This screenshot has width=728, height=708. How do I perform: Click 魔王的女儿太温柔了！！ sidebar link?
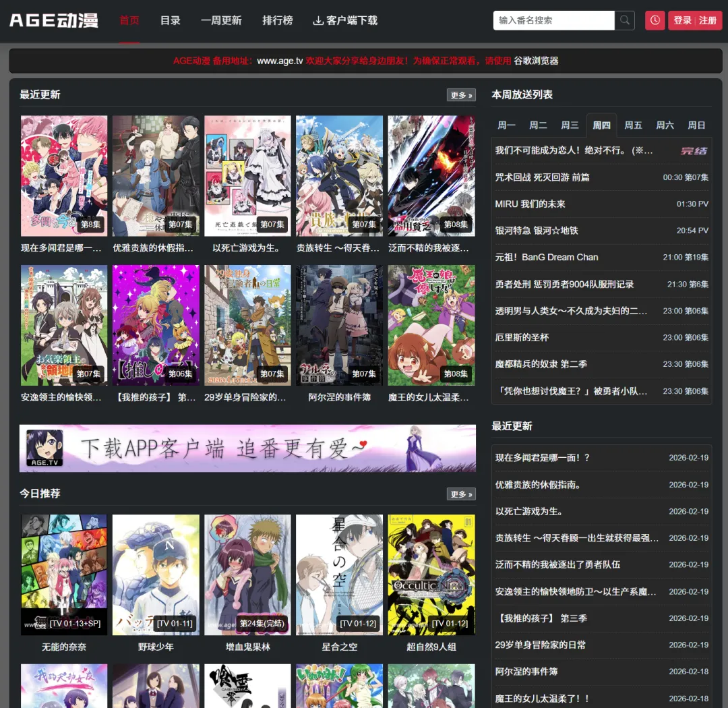pos(542,699)
